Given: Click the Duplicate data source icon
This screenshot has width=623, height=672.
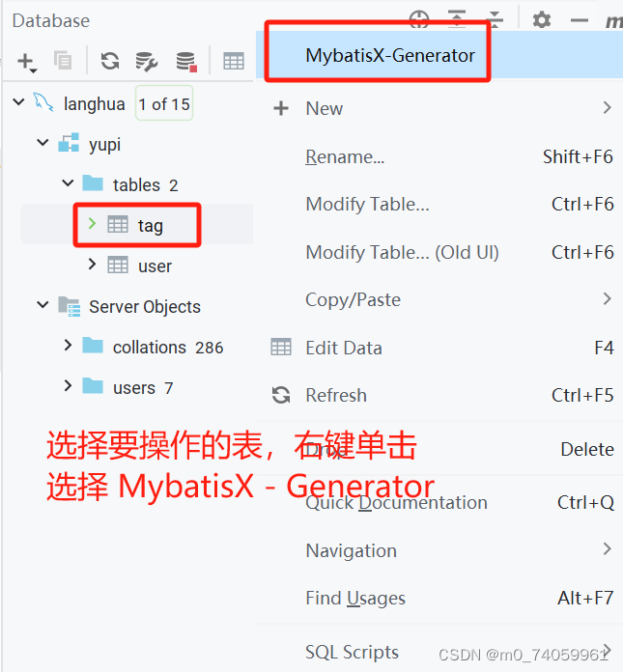Looking at the screenshot, I should tap(63, 60).
